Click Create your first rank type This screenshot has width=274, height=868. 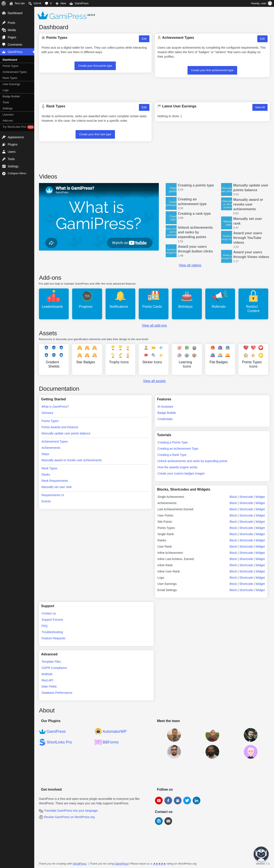[95, 134]
